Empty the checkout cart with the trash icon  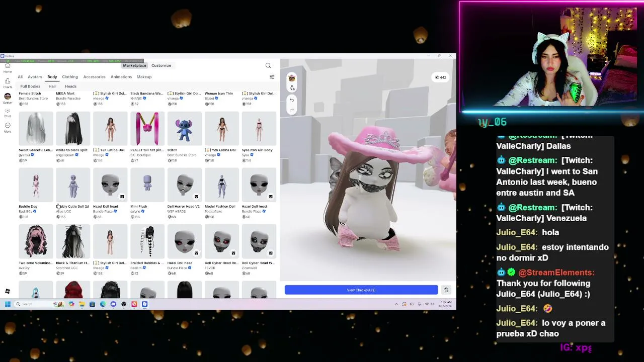tap(446, 290)
